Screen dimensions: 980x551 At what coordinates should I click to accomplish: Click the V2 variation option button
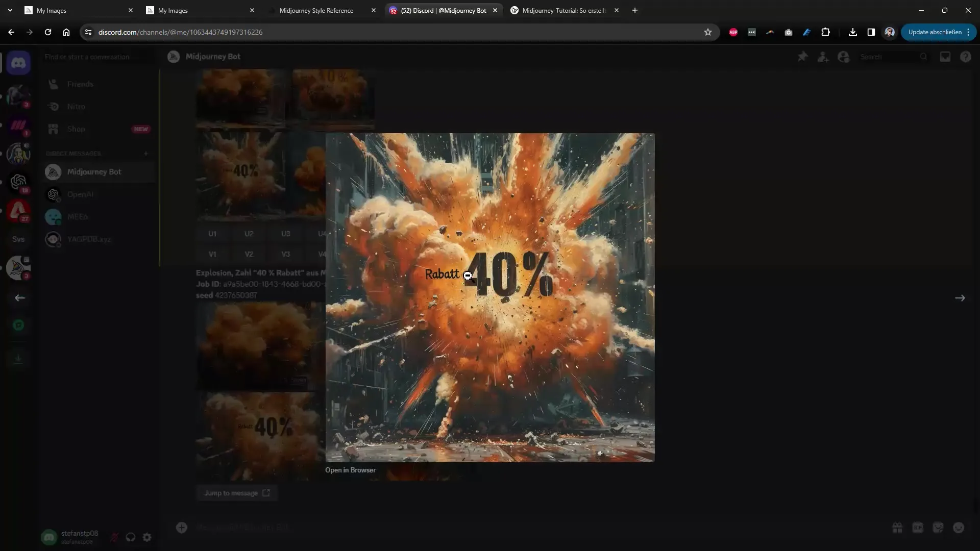(249, 254)
